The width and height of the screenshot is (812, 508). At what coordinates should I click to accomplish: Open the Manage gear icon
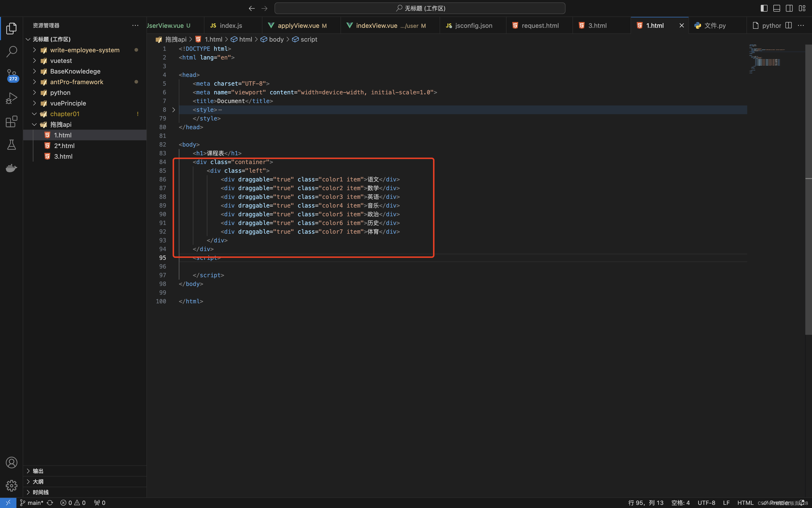(11, 486)
